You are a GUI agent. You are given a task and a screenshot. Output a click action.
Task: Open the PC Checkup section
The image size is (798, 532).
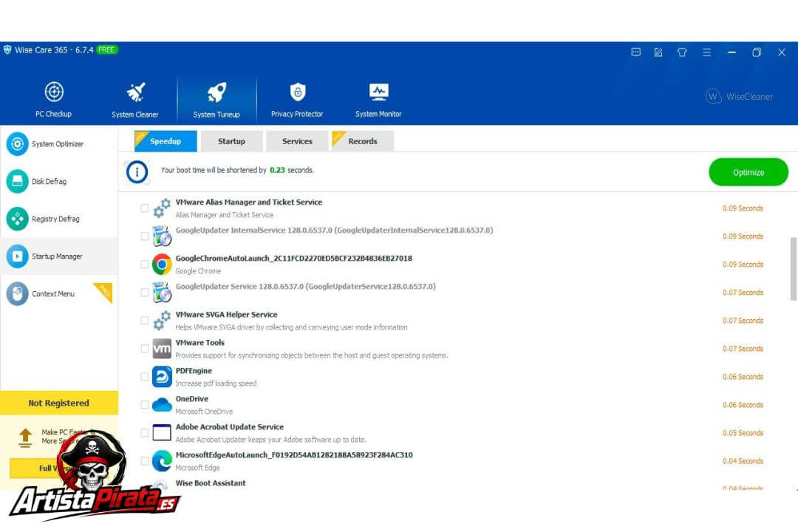(53, 100)
